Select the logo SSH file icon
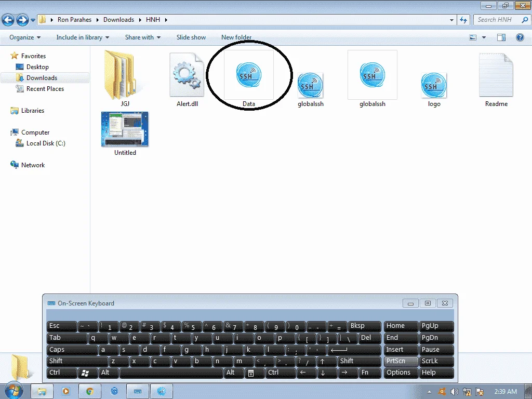Viewport: 532px width, 399px height. pyautogui.click(x=434, y=85)
